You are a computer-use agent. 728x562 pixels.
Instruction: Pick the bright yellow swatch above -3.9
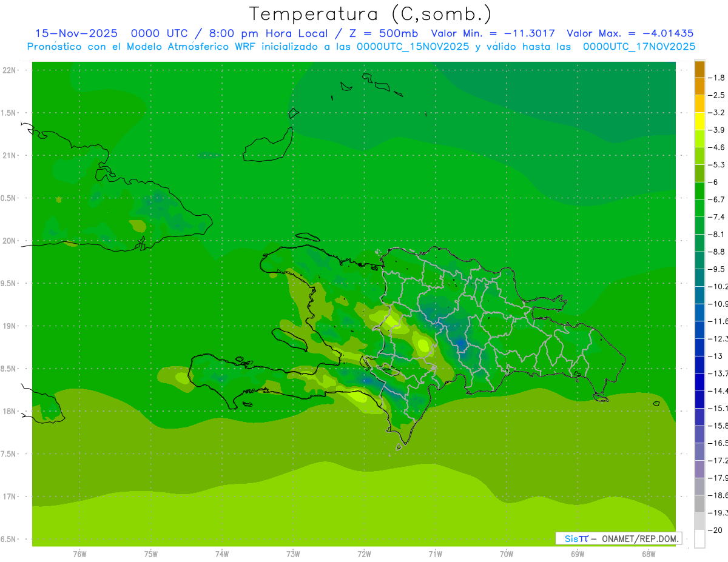(x=699, y=121)
